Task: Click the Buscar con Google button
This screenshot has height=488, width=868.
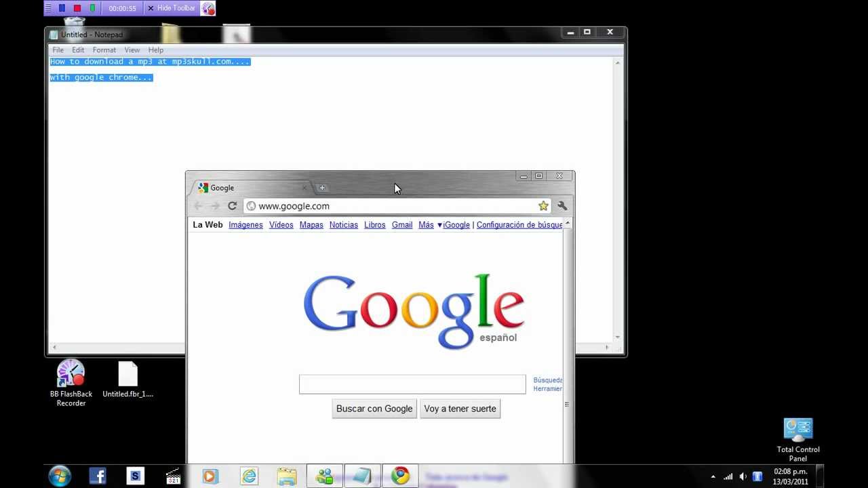Action: click(x=374, y=409)
